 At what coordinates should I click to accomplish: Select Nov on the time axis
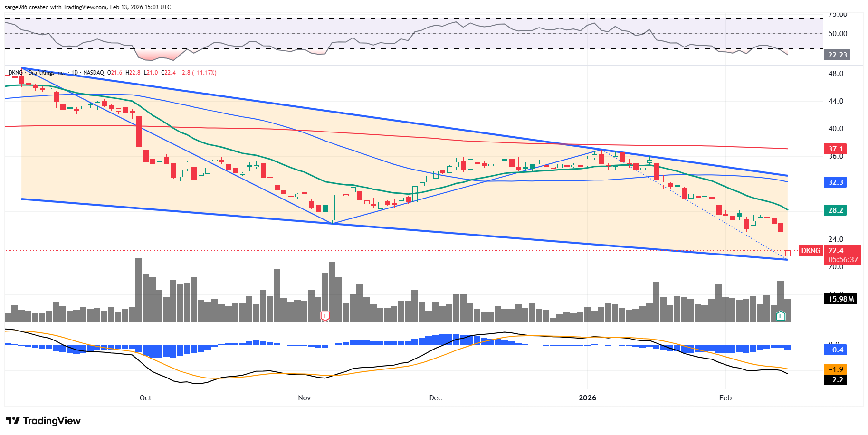pyautogui.click(x=304, y=398)
